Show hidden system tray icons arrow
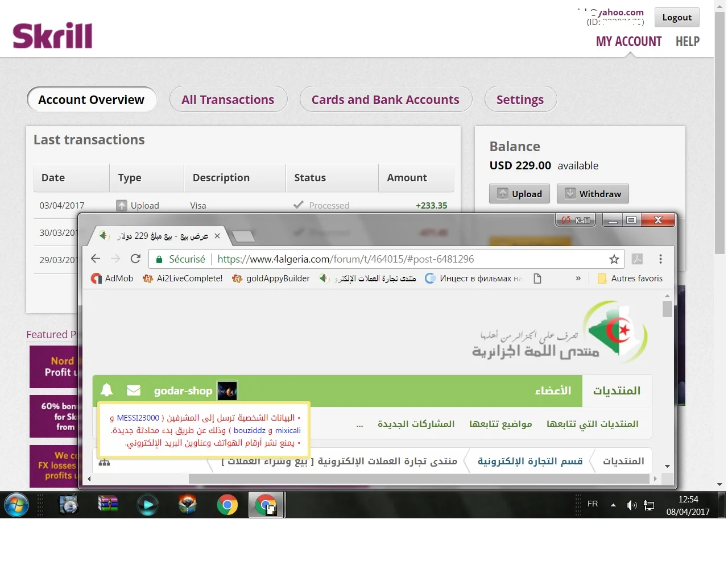 click(613, 505)
